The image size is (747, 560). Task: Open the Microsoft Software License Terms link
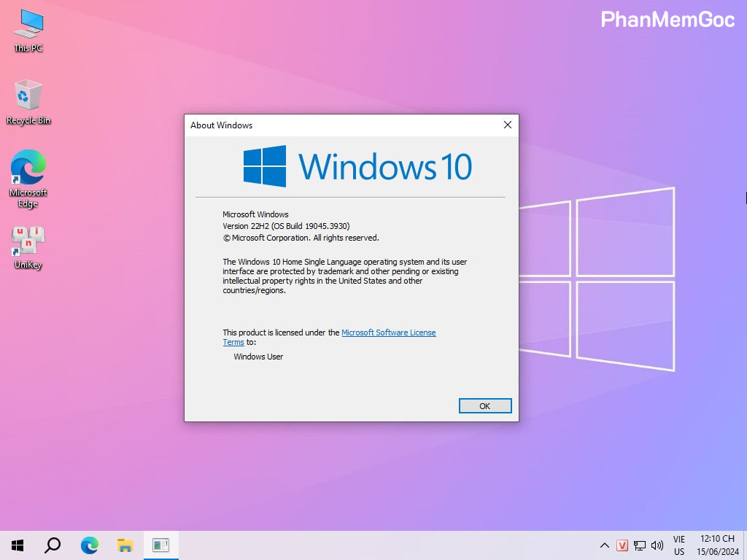388,332
